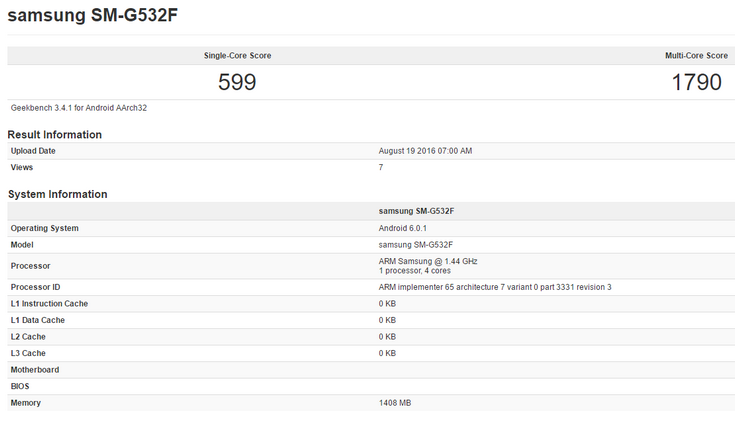Select the 'Geekbench 3.4.1 for Android AArch32' text

tap(79, 108)
